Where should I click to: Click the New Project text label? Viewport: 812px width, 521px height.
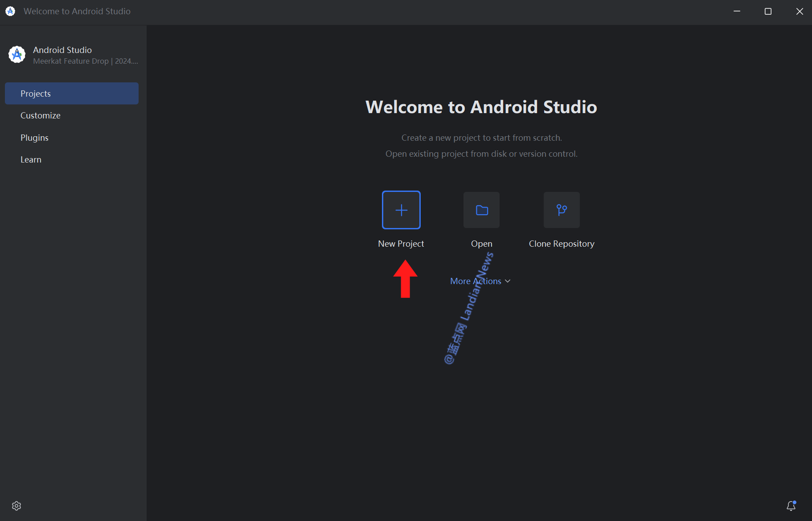pyautogui.click(x=401, y=244)
